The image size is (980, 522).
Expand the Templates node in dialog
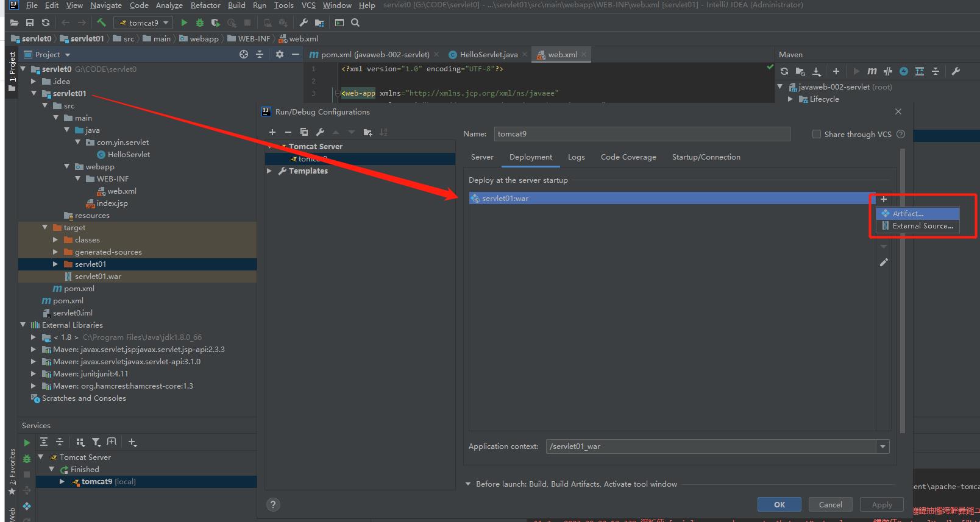(x=269, y=171)
